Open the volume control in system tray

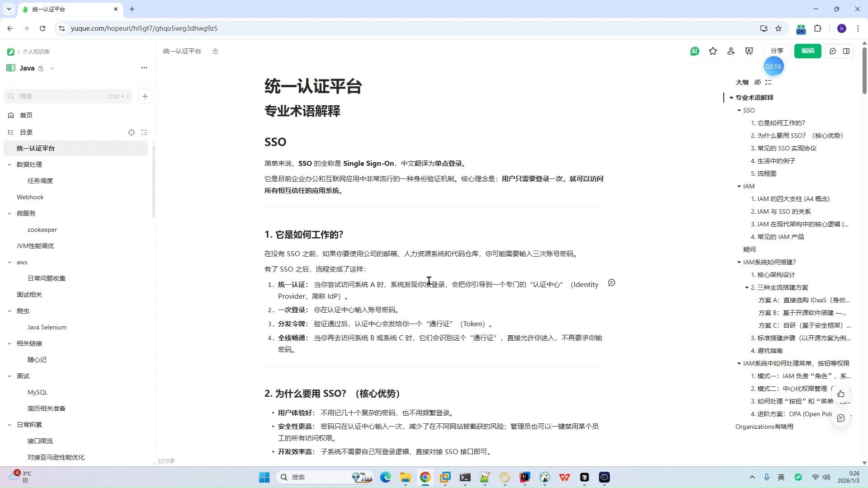tap(826, 477)
